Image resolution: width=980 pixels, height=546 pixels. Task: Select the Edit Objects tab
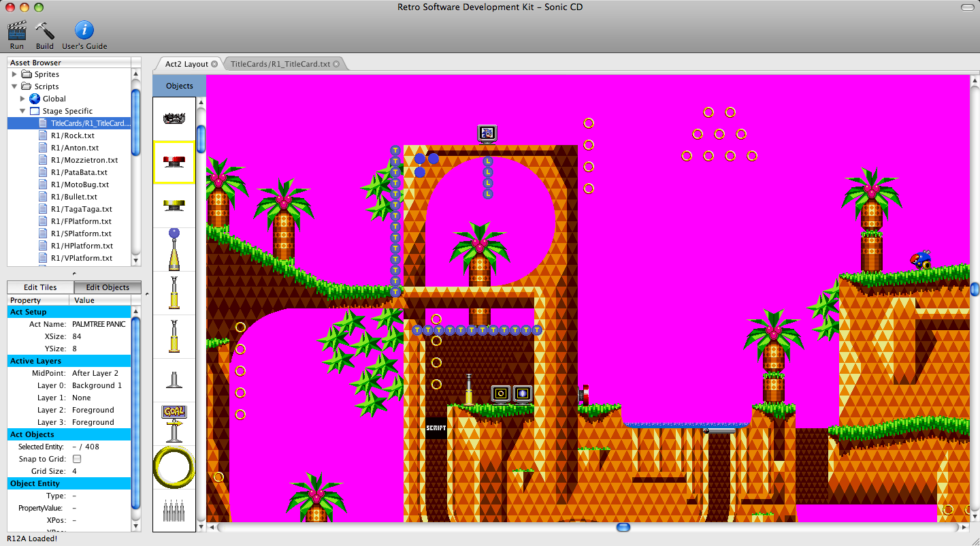(108, 287)
